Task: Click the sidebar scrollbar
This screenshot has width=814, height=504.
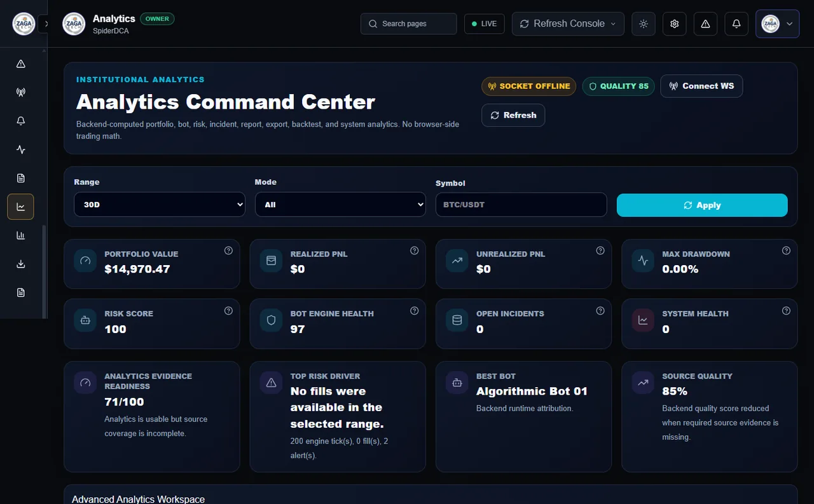Action: pos(44,271)
